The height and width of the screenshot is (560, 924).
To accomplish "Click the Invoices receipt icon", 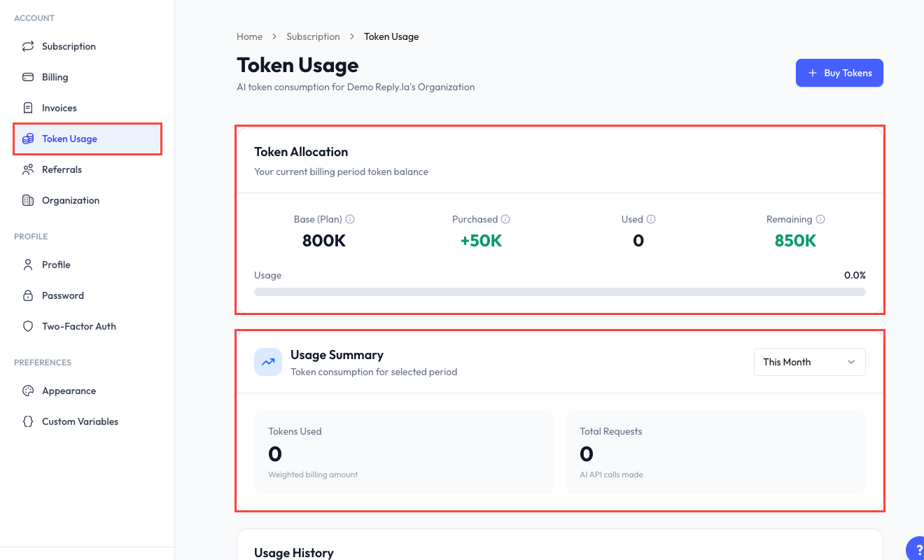I will pyautogui.click(x=28, y=108).
